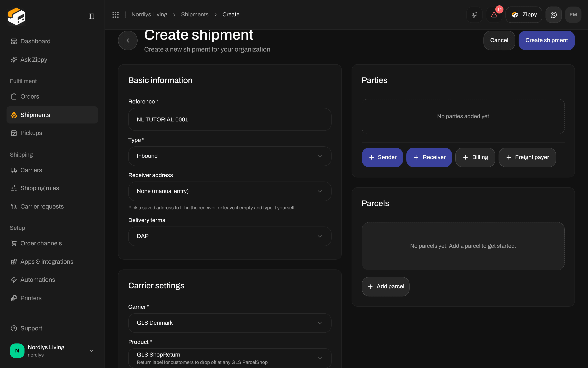
Task: Open the announcements megaphone icon
Action: click(x=474, y=15)
